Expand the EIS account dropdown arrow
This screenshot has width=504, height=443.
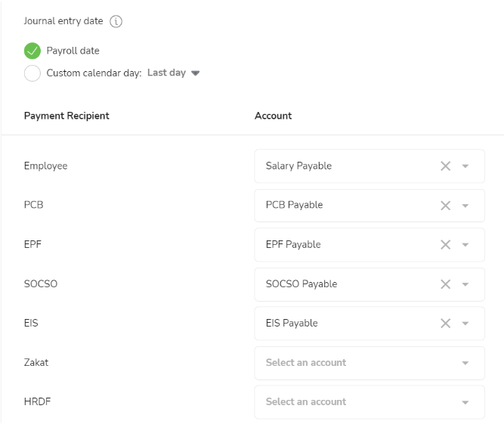[465, 324]
